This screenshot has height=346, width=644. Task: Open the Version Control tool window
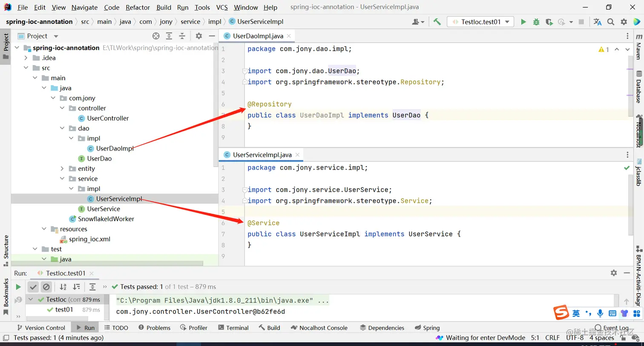pyautogui.click(x=41, y=328)
